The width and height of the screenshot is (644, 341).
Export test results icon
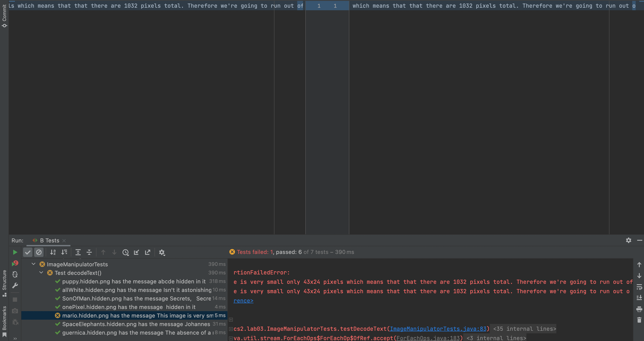click(147, 252)
